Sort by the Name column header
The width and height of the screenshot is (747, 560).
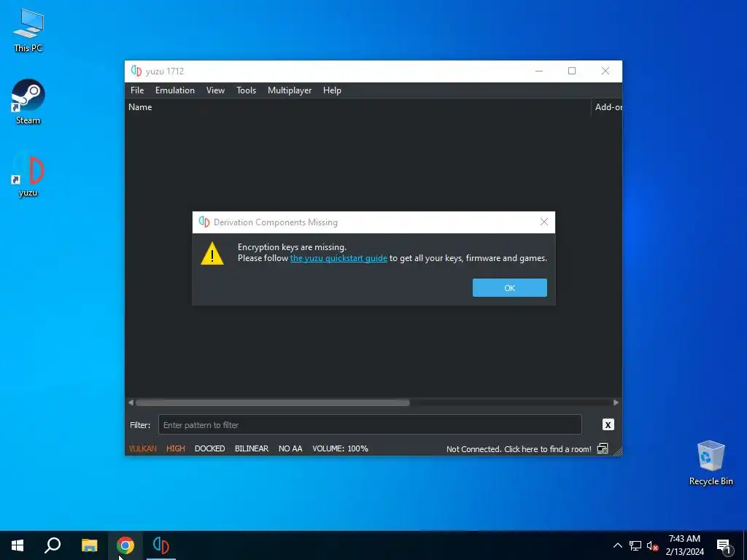[x=357, y=107]
